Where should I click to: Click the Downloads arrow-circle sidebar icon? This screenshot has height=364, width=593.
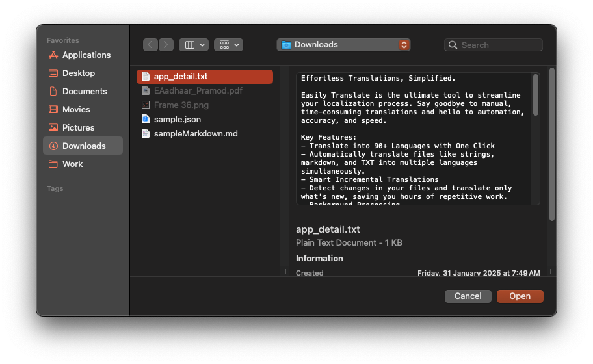pos(53,146)
